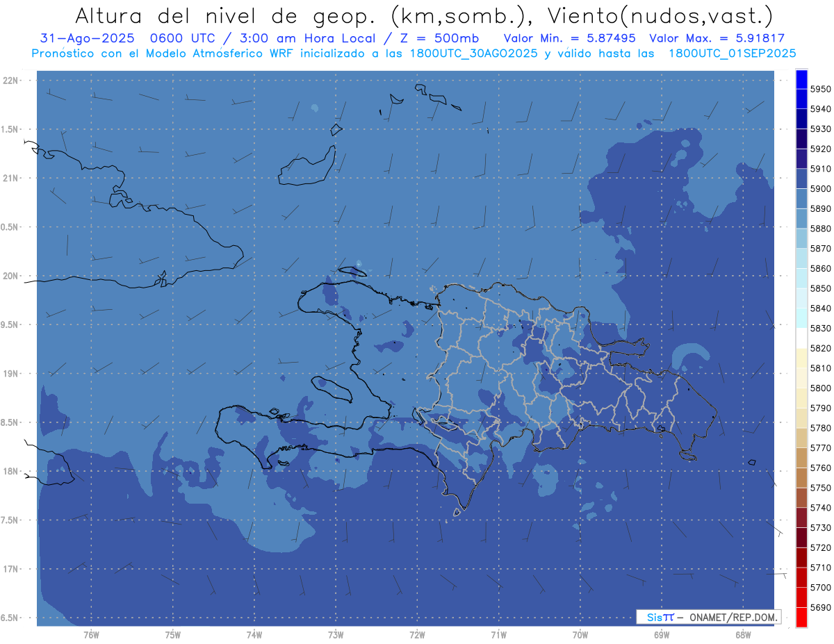Click the "70W" longitude label
Screen dimensions: 834x644
(580, 634)
